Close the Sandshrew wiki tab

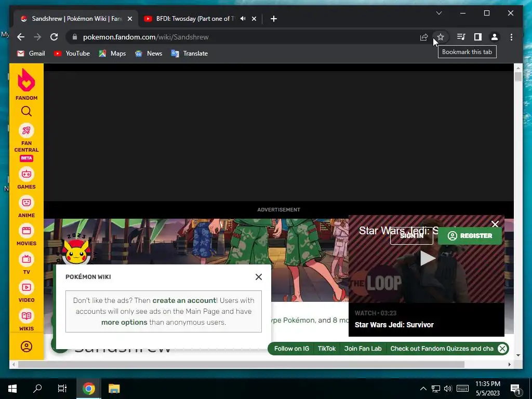click(129, 19)
